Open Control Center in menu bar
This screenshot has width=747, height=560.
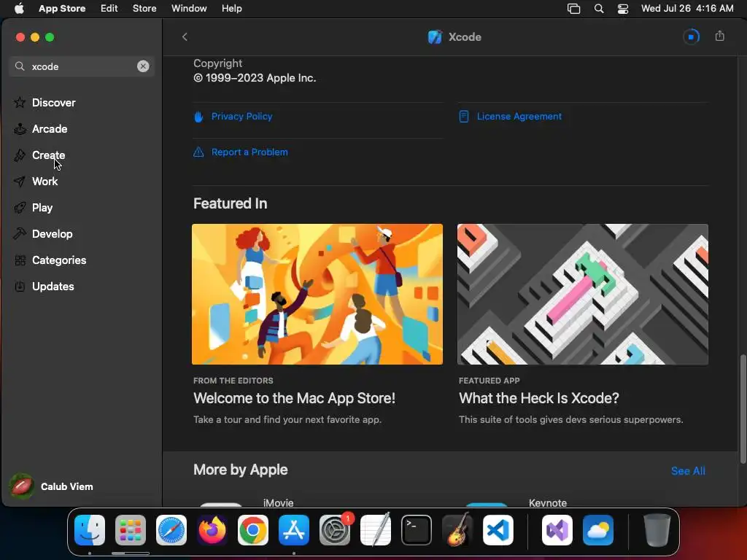(623, 9)
